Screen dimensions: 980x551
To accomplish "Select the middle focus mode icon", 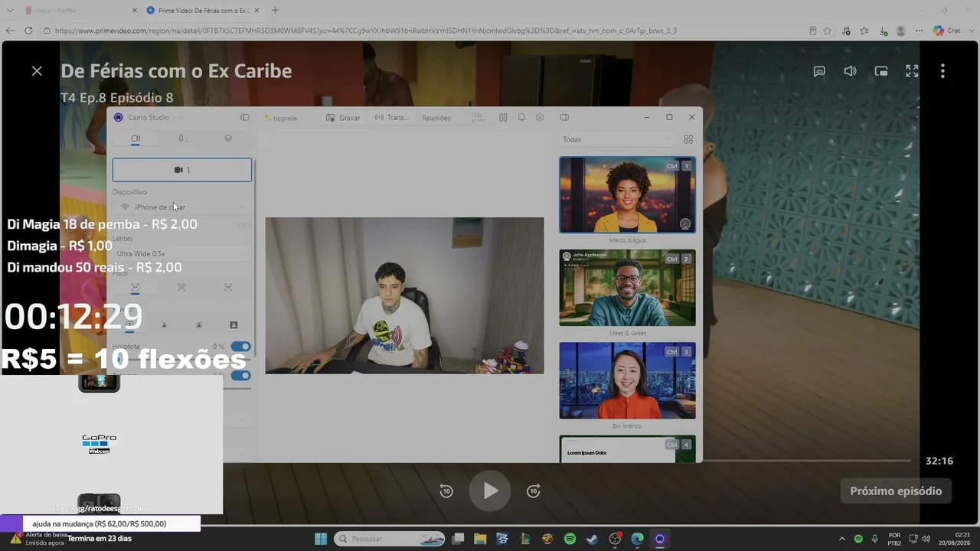I will point(181,287).
